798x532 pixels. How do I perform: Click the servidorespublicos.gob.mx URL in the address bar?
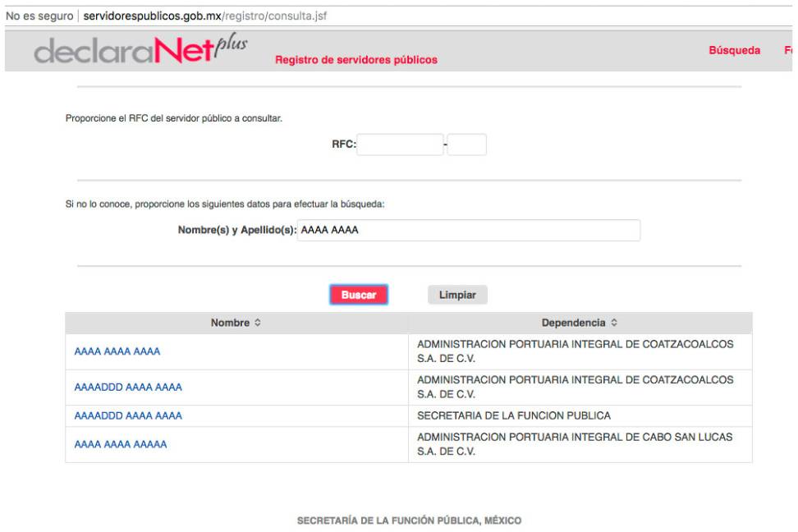tap(205, 16)
